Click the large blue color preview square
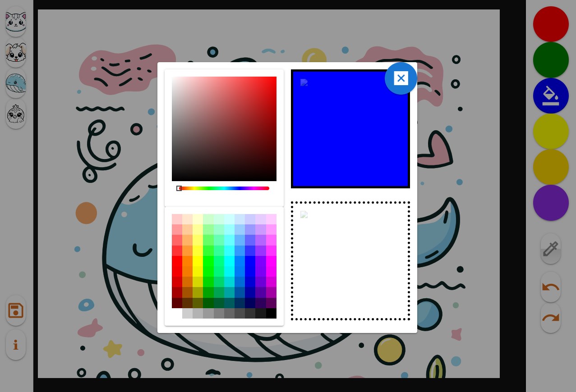Image resolution: width=576 pixels, height=392 pixels. (350, 129)
